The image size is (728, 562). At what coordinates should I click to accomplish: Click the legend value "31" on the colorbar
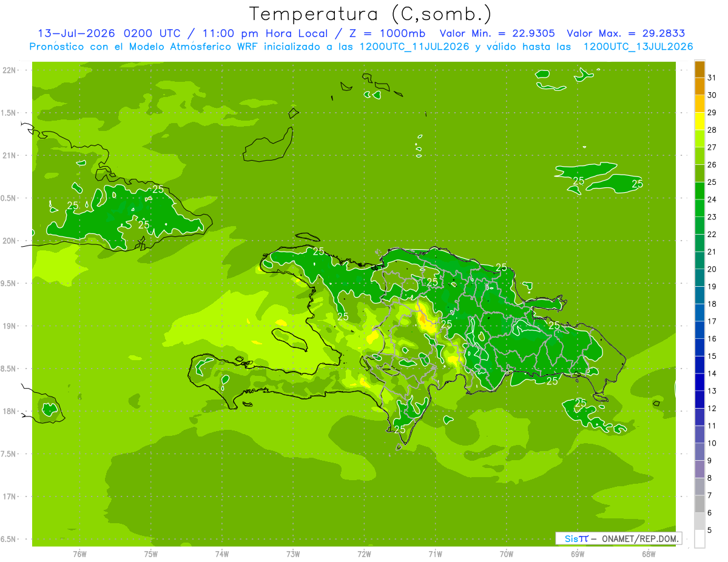tap(712, 78)
